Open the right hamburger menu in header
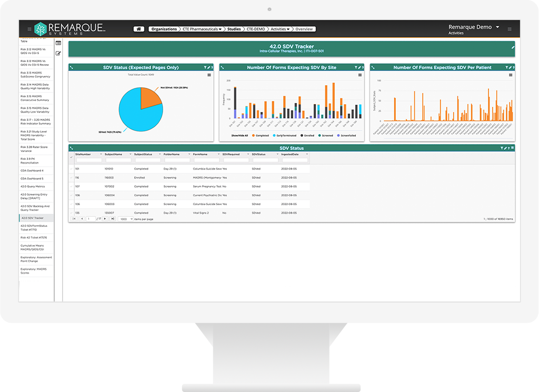The image size is (539, 392). [x=509, y=29]
